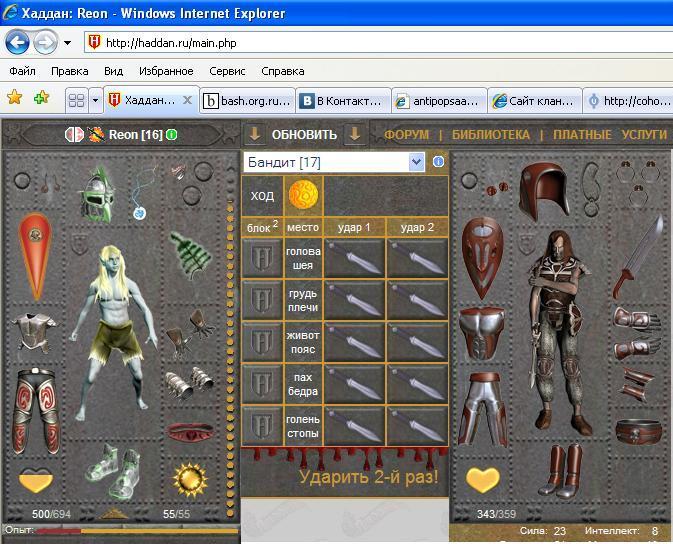Toggle block for голова шея

(262, 258)
